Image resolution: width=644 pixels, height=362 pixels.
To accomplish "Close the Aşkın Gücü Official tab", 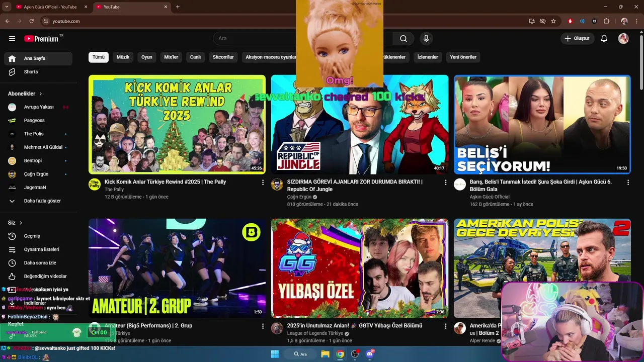I will [86, 7].
